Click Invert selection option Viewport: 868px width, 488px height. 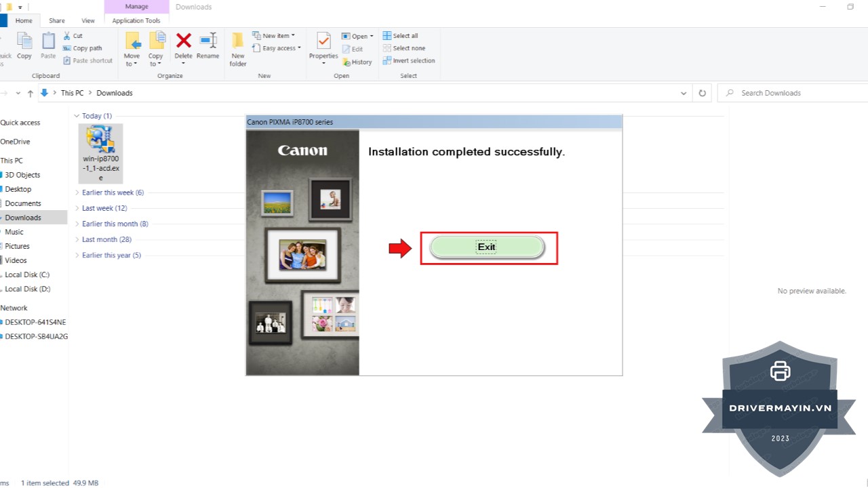(408, 60)
